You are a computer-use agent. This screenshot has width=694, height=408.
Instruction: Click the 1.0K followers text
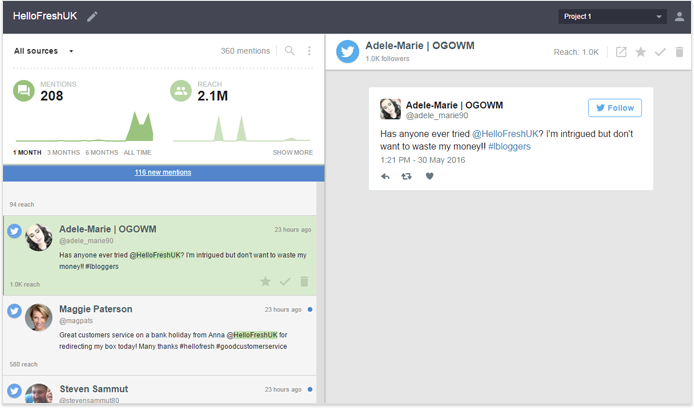387,59
